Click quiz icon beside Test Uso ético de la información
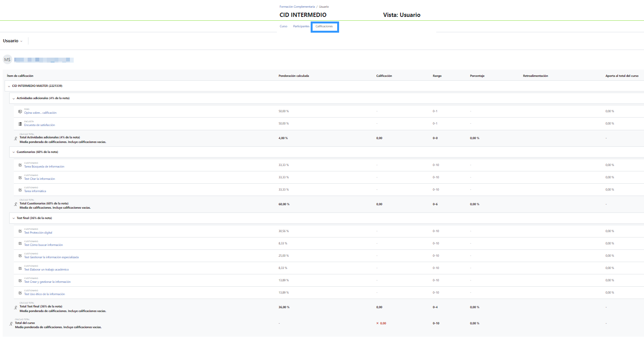This screenshot has height=337, width=644. click(x=20, y=293)
